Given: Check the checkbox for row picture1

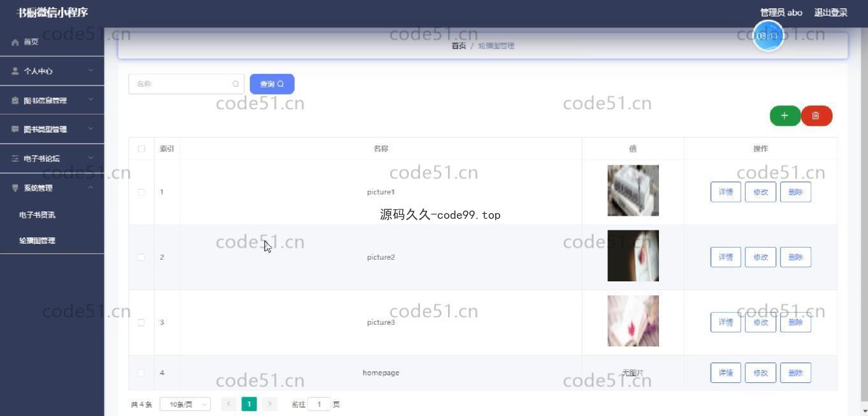Looking at the screenshot, I should point(141,192).
